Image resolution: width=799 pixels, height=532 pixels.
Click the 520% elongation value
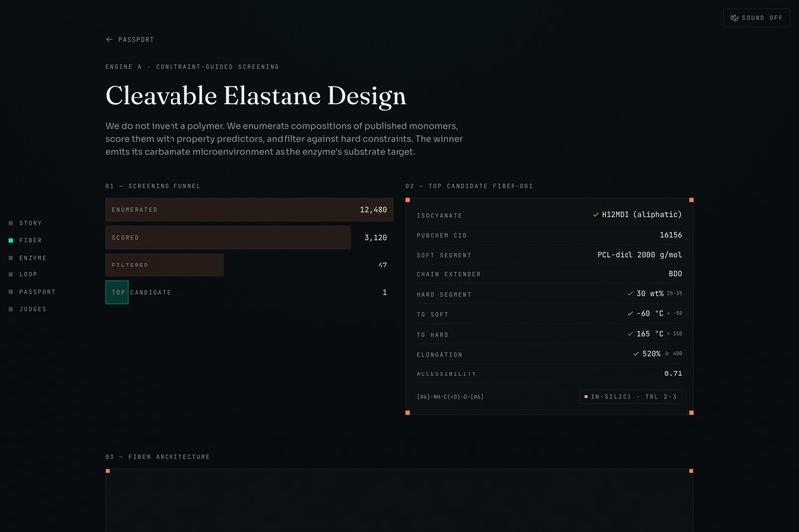[651, 354]
